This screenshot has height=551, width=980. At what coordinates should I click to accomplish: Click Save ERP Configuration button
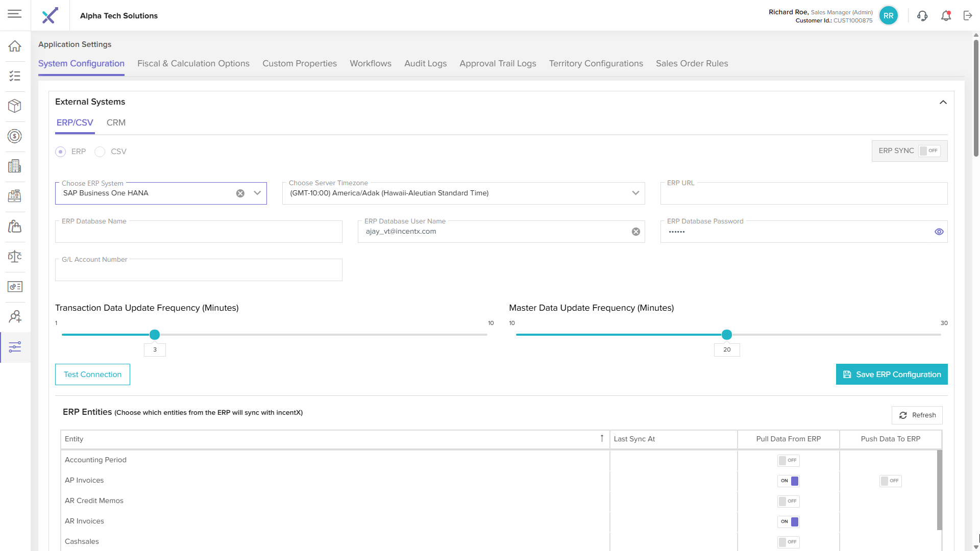[892, 374]
